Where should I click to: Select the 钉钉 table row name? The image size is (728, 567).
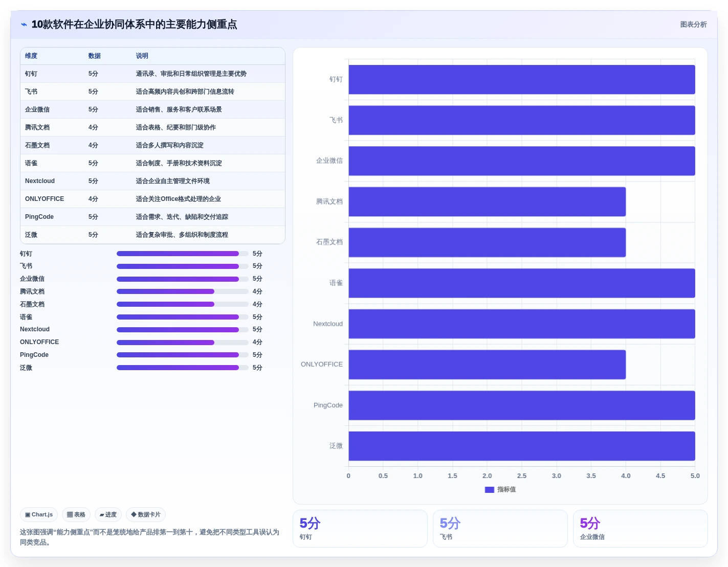tap(31, 74)
